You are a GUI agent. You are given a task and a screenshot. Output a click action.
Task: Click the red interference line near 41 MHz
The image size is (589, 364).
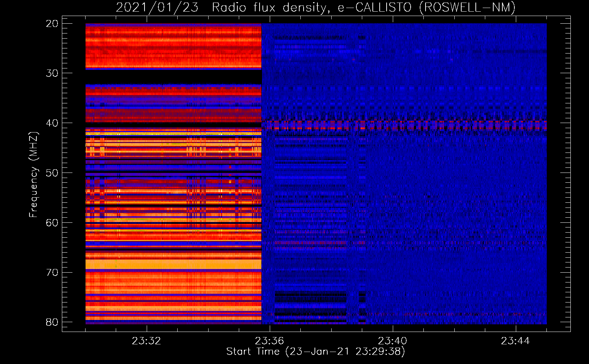[404, 128]
